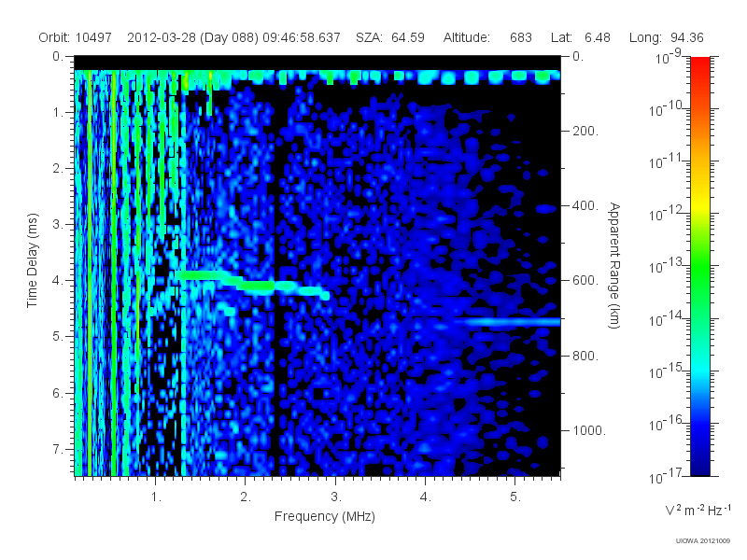
Task: Click the frequency tick label '2.'
Action: pyautogui.click(x=246, y=497)
